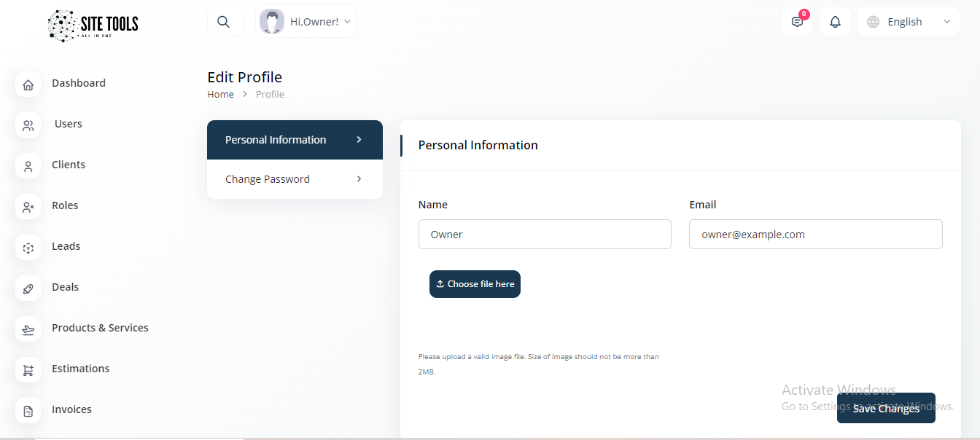The width and height of the screenshot is (980, 440).
Task: Follow the Home breadcrumb link
Action: 220,95
